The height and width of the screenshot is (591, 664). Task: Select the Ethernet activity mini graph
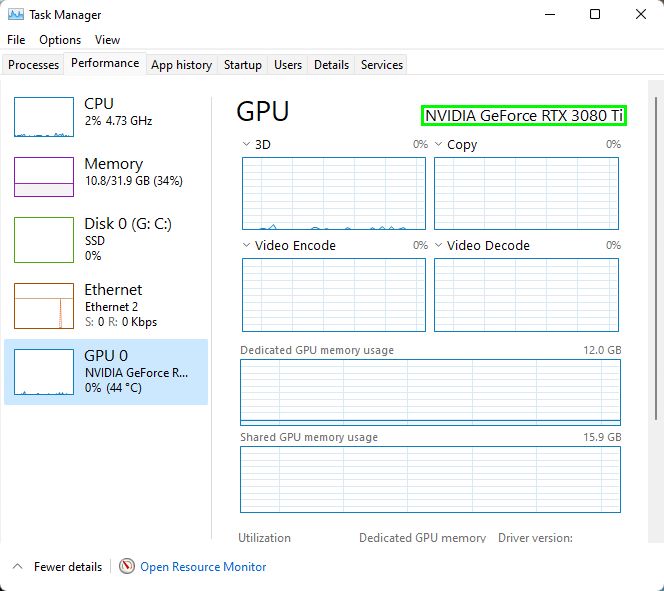pyautogui.click(x=44, y=306)
